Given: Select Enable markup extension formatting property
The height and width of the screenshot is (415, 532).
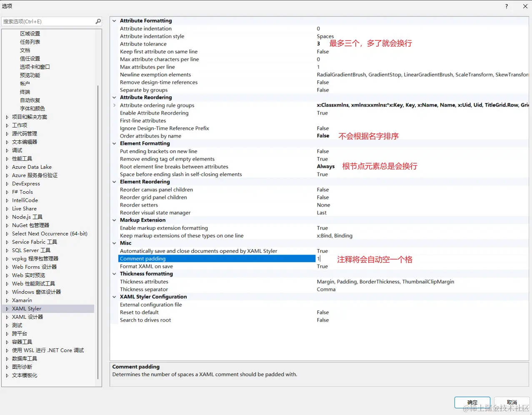Looking at the screenshot, I should coord(164,228).
